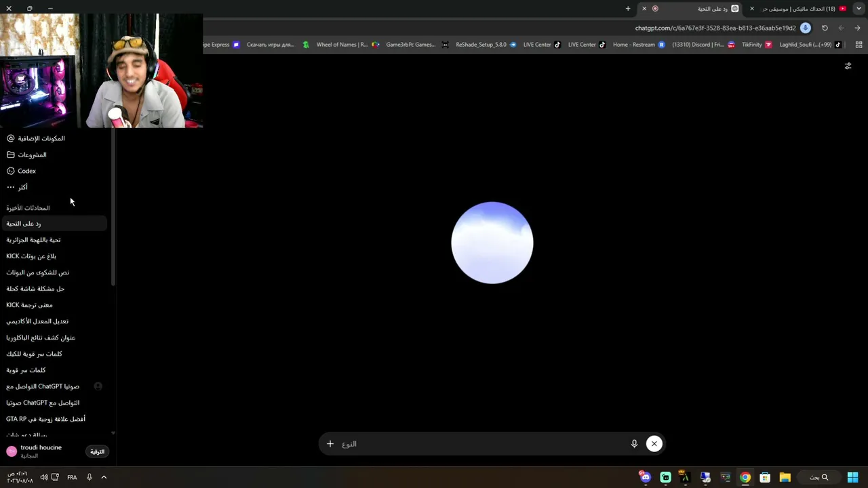Viewport: 868px width, 488px height.
Task: Open the Laghlid_Soufi TikTok bookmark
Action: [x=810, y=45]
